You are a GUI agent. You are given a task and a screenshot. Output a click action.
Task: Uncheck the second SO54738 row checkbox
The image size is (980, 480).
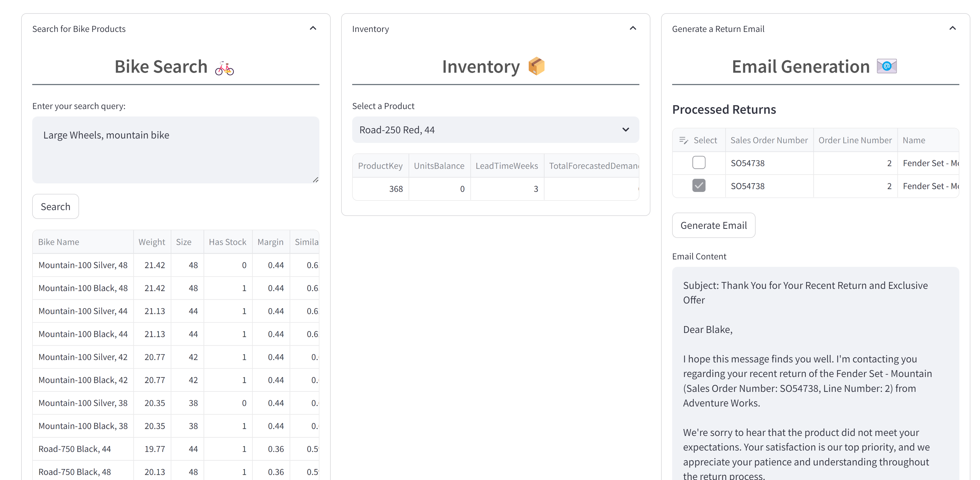point(699,186)
